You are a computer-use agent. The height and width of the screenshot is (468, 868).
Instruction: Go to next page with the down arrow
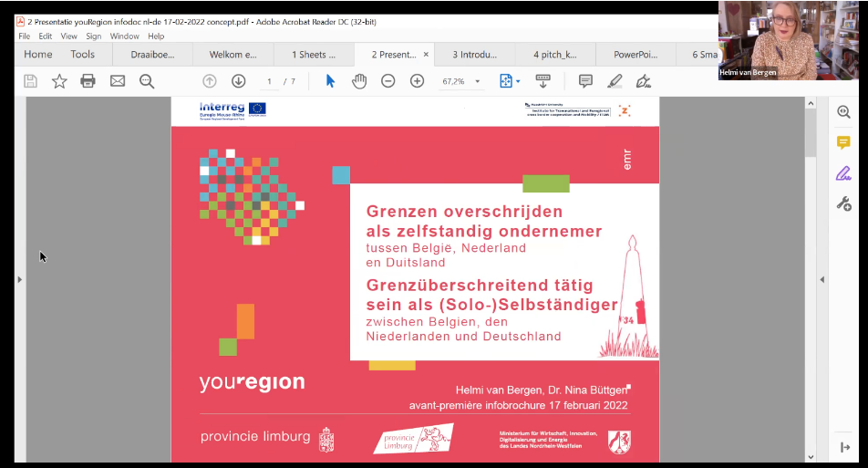239,81
